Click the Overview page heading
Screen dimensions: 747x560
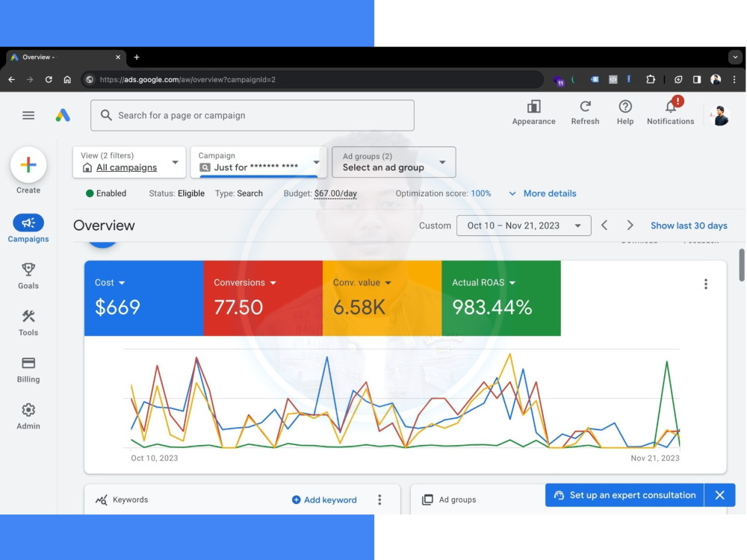(104, 225)
